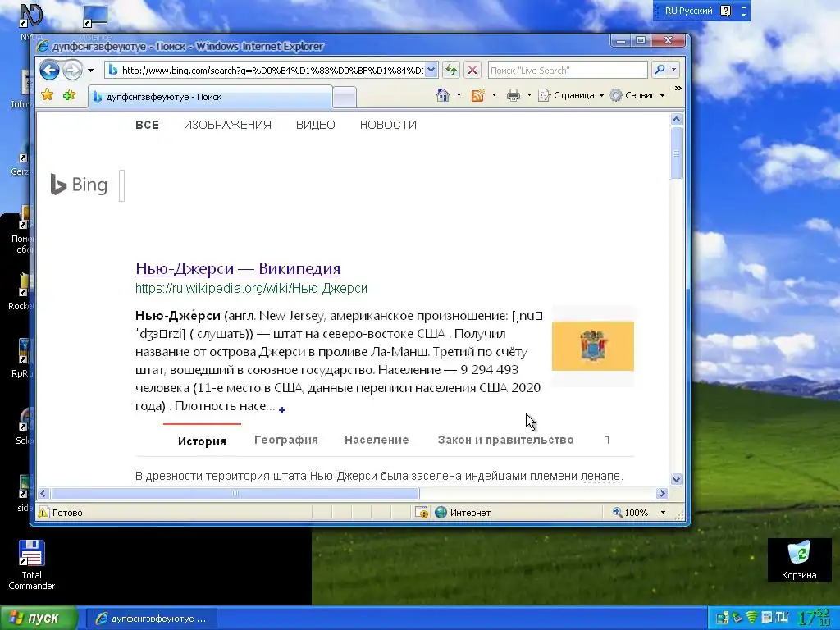
Task: Click the Интернет zone globe icon
Action: [441, 513]
